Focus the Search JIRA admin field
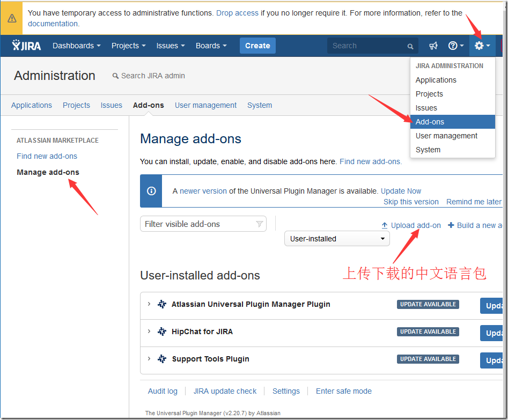 [153, 76]
